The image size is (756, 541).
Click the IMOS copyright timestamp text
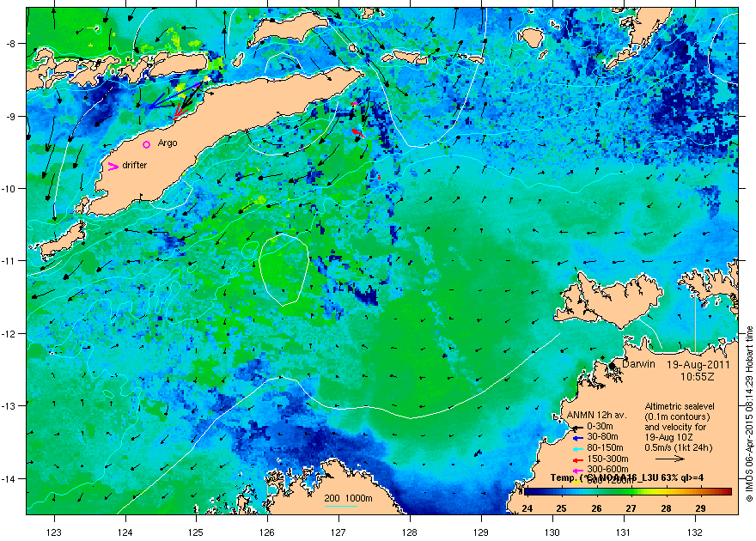[749, 414]
